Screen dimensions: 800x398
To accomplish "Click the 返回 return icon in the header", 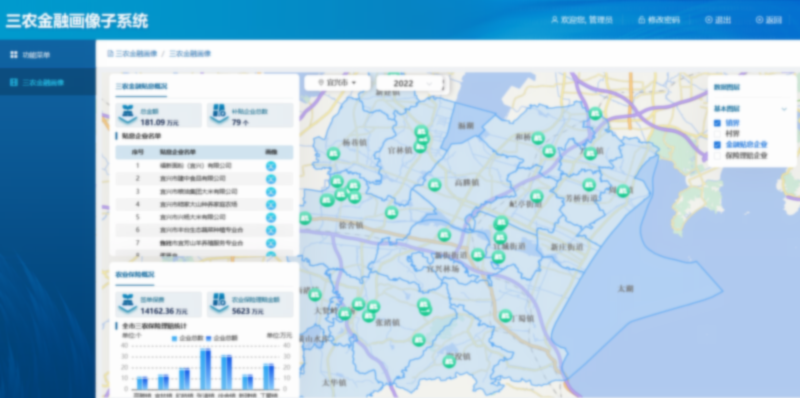I will (760, 20).
